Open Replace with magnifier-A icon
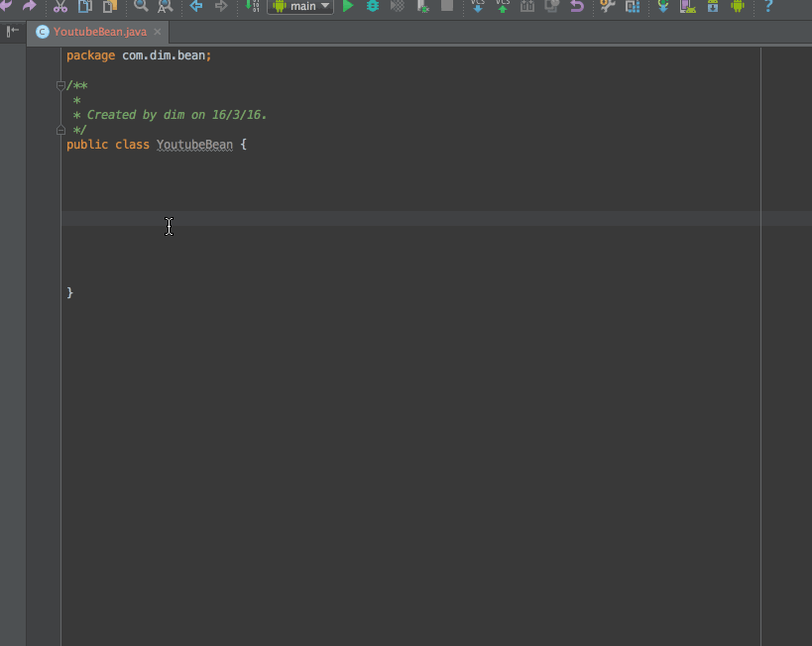This screenshot has width=812, height=646. [x=166, y=6]
